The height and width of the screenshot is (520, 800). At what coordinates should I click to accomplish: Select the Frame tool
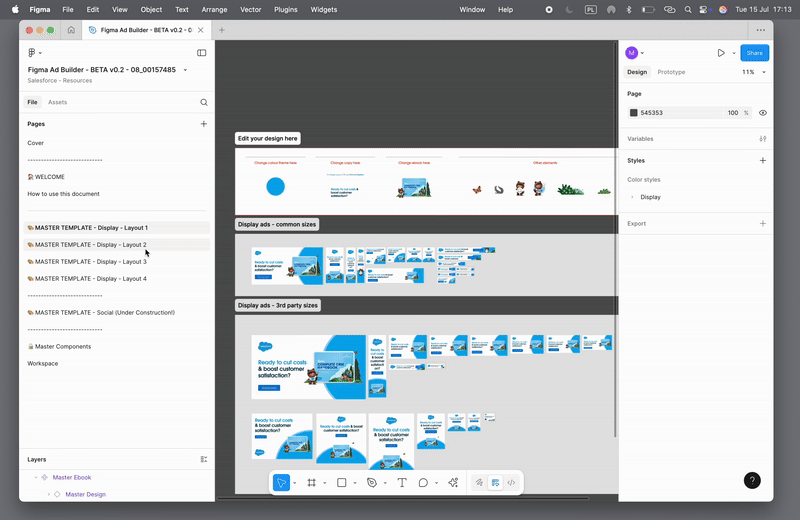tap(311, 482)
